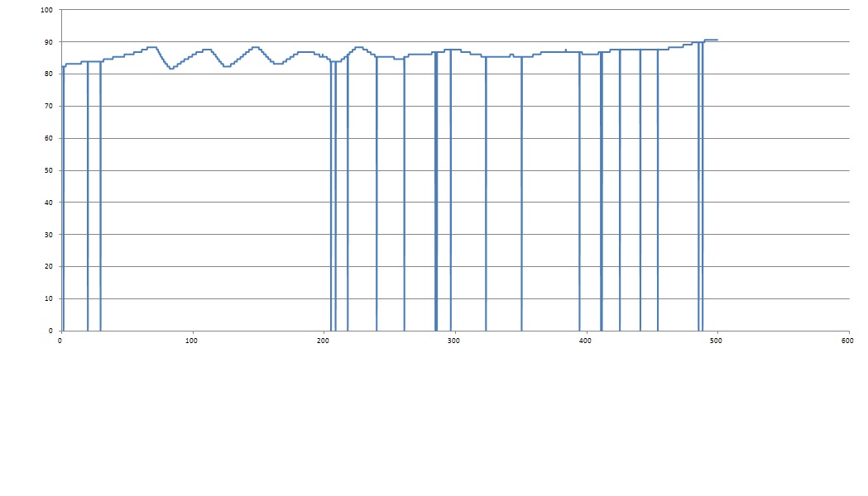Viewport: 868px width, 496px height.
Task: Select the "10" vertical axis label
Action: pos(47,299)
